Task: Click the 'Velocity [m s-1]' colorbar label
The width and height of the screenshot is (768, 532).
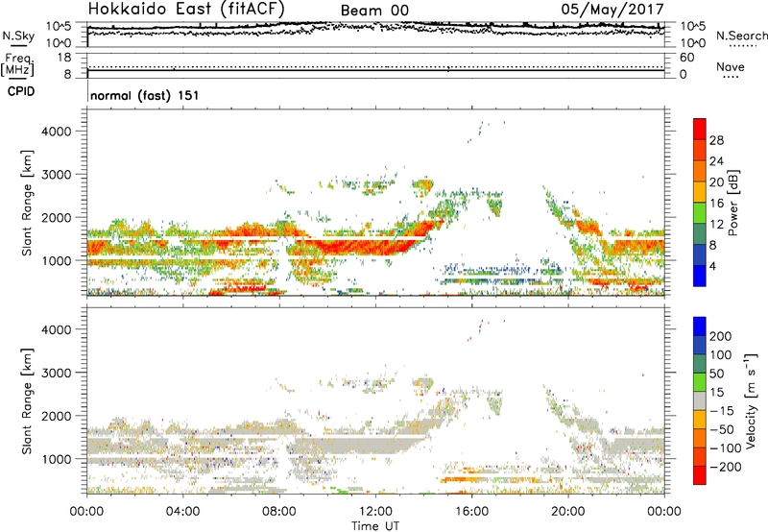Action: click(751, 400)
